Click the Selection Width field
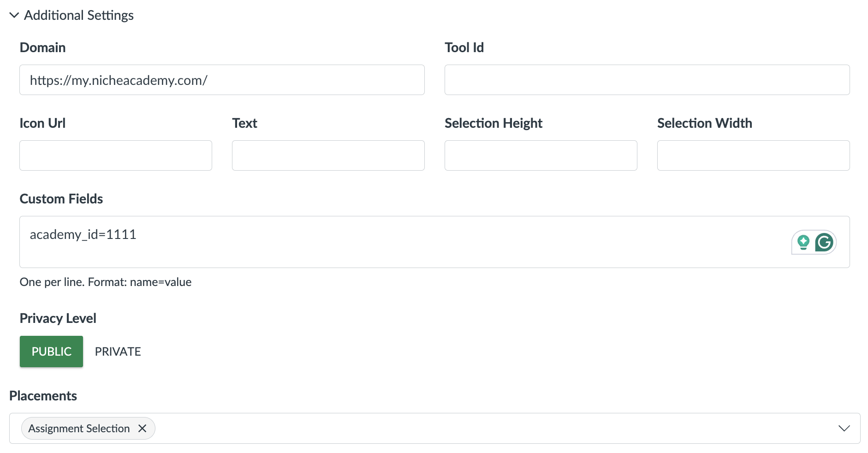The image size is (868, 453). pyautogui.click(x=753, y=155)
